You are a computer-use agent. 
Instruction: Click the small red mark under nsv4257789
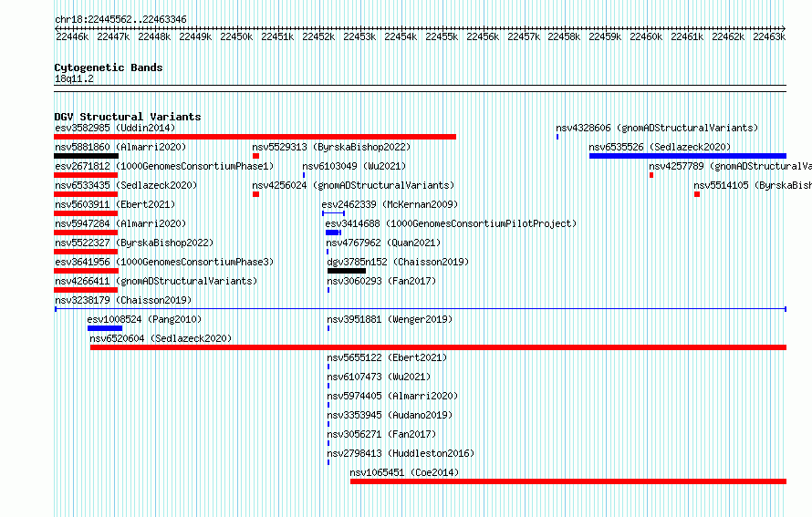click(651, 175)
